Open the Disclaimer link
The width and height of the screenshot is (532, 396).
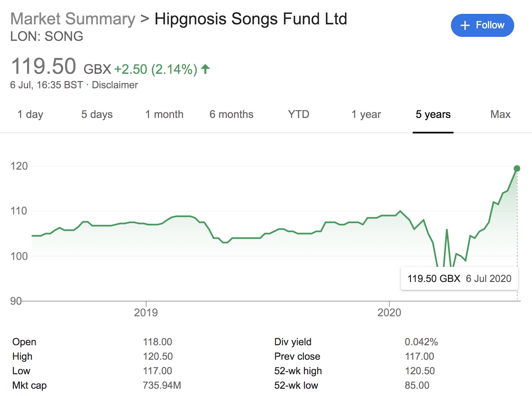(x=115, y=85)
